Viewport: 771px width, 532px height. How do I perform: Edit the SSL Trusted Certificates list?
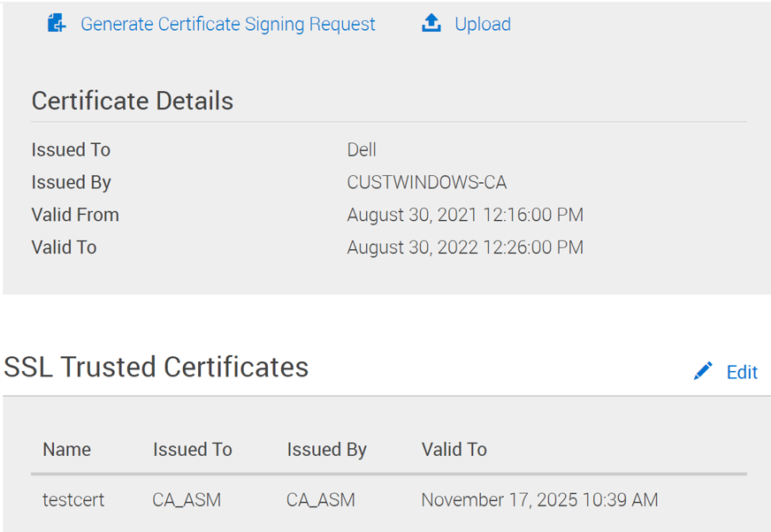741,372
